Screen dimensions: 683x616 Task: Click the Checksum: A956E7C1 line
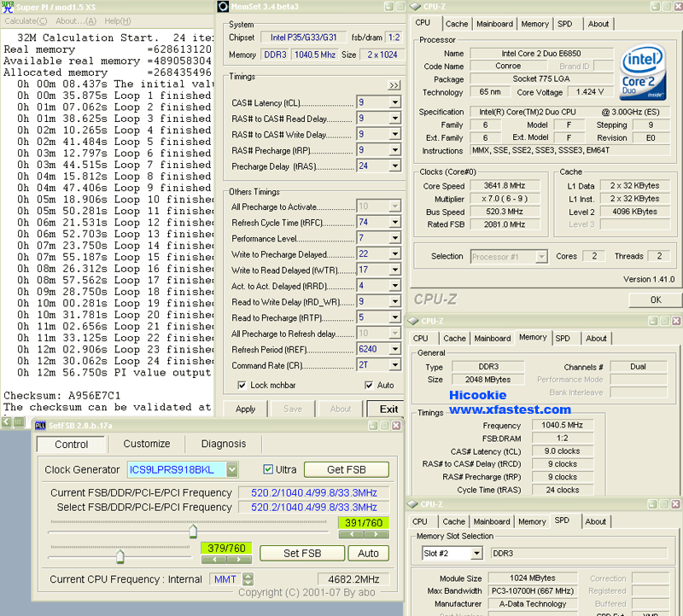(61, 395)
